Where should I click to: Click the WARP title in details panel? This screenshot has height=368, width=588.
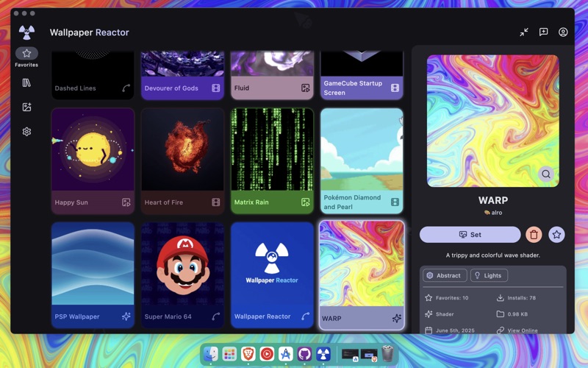492,200
